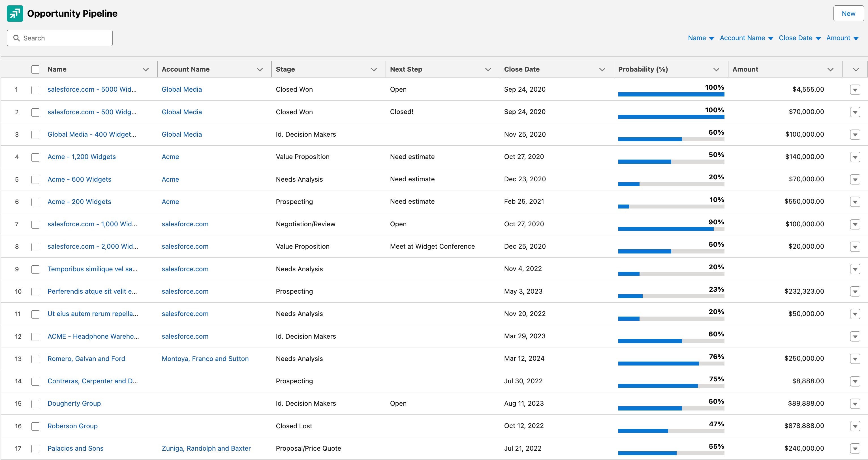
Task: Check the Roberson Group row checkbox
Action: click(x=35, y=426)
